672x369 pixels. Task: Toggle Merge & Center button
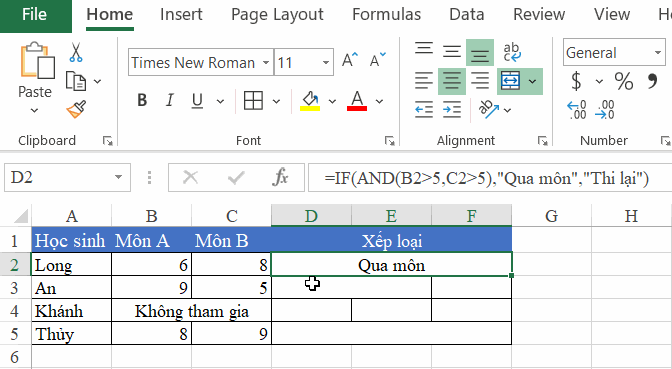point(510,81)
